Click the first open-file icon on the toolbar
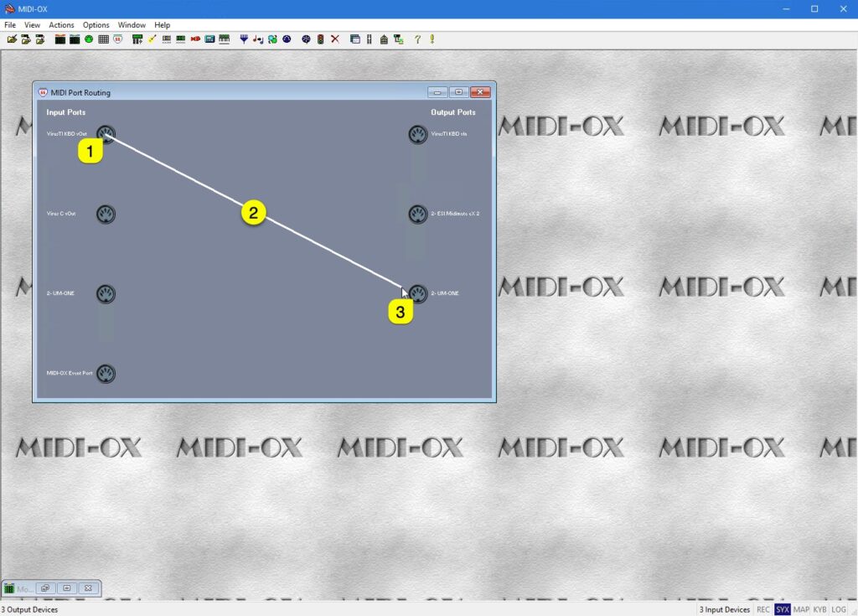 (x=13, y=39)
